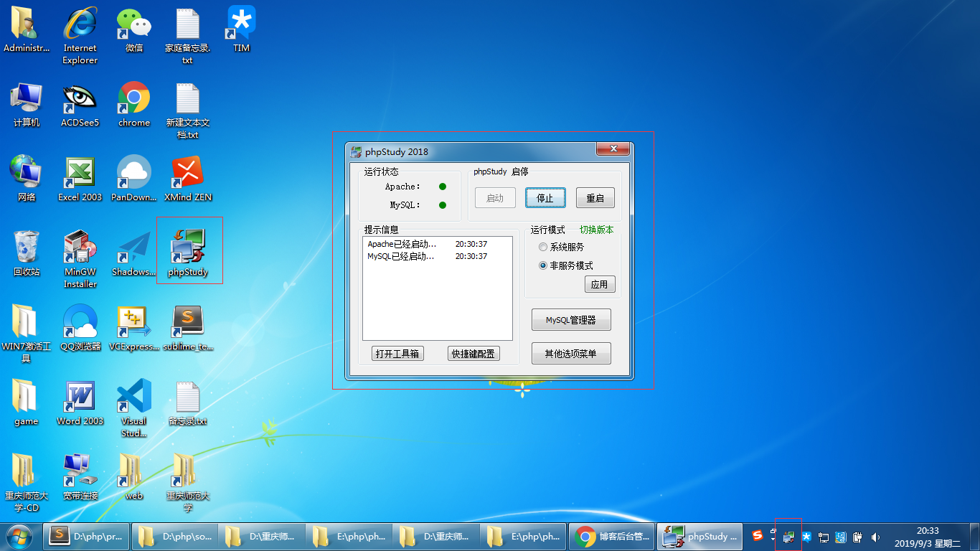Select the Visual Studio Code shortcut
Image resolution: width=980 pixels, height=551 pixels.
coord(134,408)
